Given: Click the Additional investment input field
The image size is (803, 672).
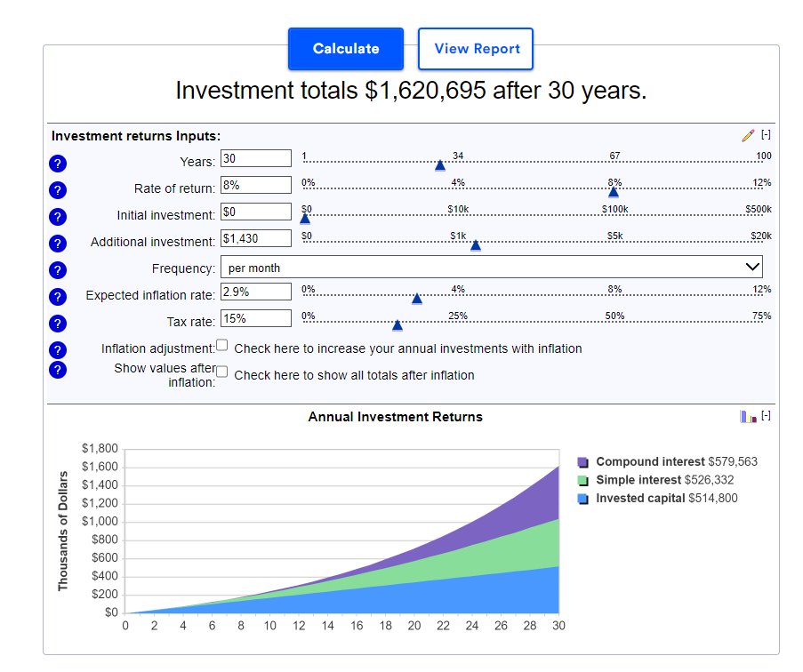Looking at the screenshot, I should click(x=255, y=238).
